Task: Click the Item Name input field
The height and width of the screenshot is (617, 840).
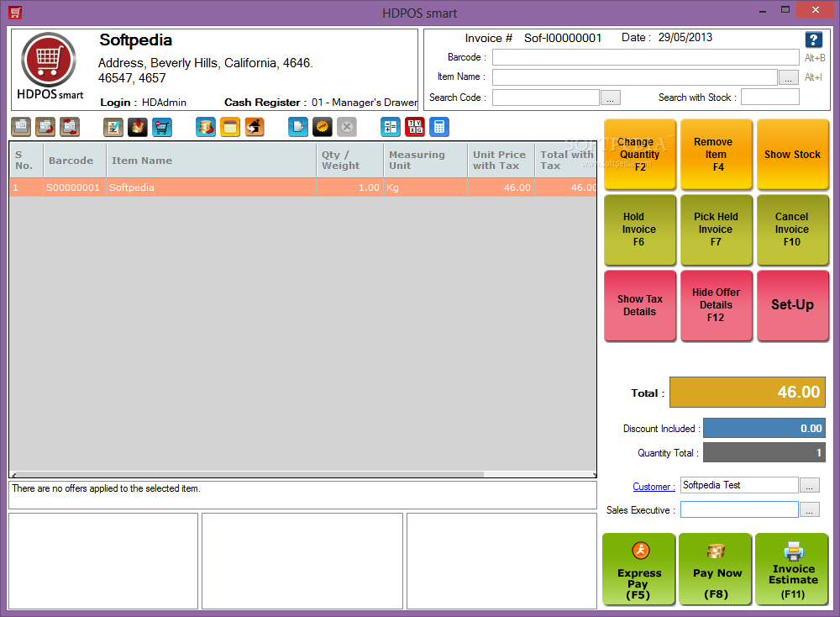Action: coord(635,77)
